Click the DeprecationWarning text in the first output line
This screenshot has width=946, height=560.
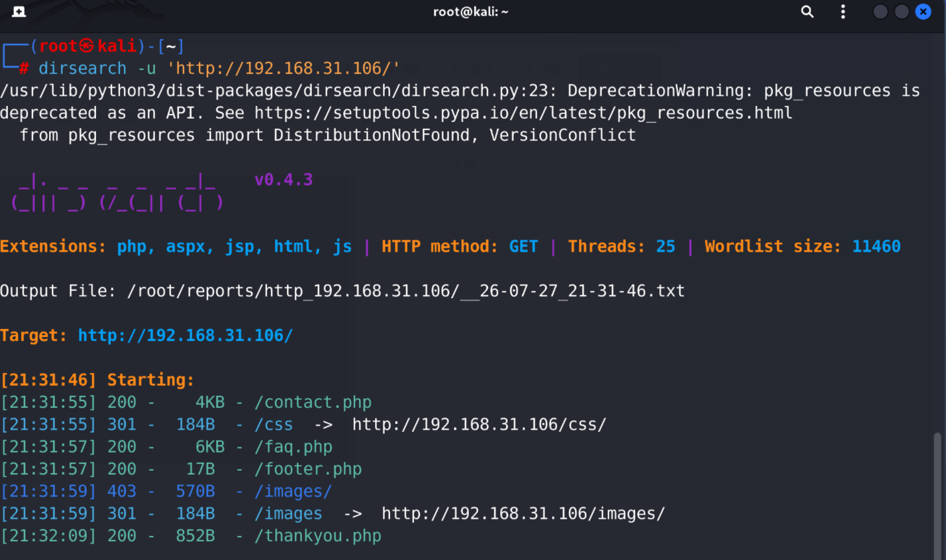pyautogui.click(x=660, y=91)
